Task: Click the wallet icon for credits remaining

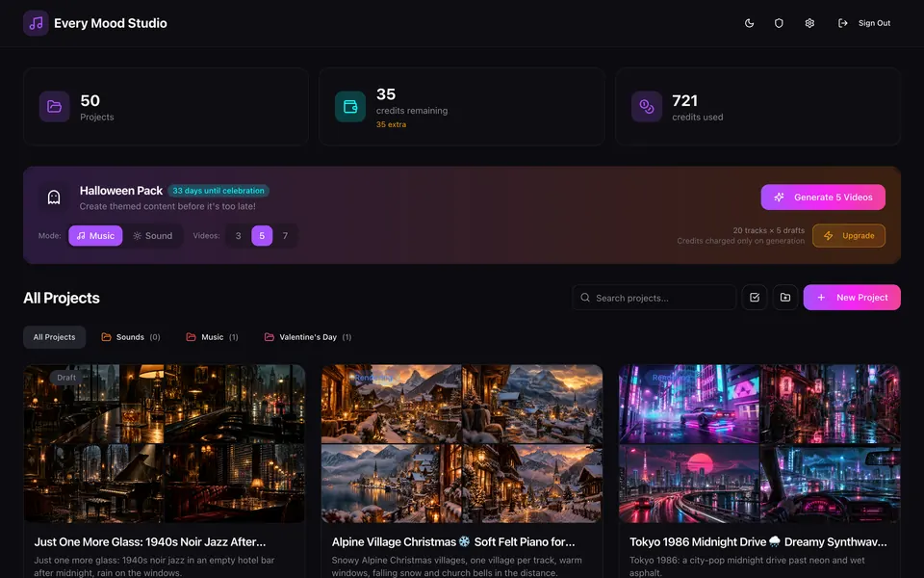Action: coord(350,106)
